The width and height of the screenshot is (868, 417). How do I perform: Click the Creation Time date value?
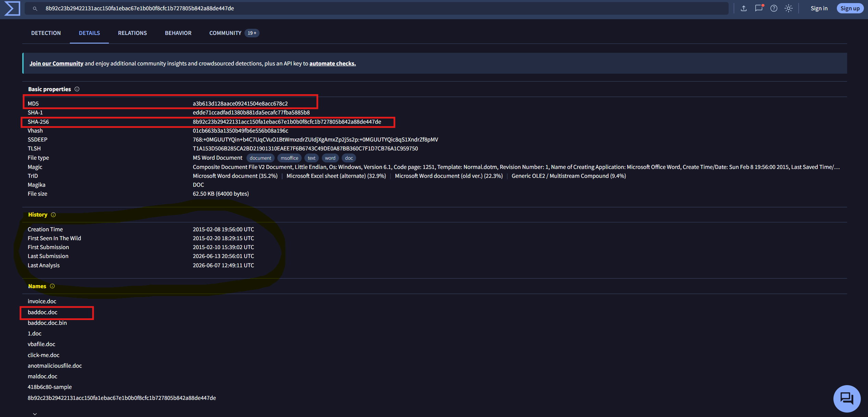(223, 229)
